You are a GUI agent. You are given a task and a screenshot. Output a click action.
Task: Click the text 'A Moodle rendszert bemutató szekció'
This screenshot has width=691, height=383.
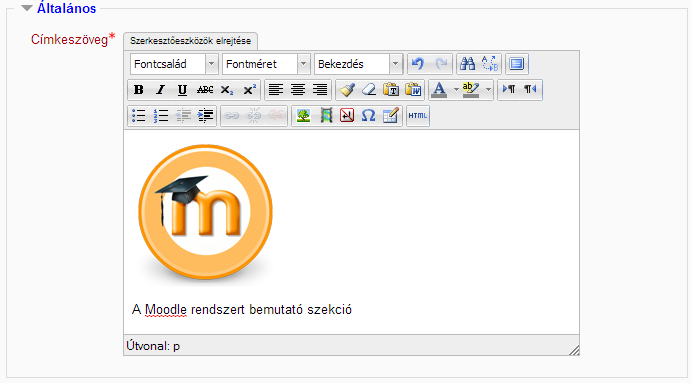[242, 310]
